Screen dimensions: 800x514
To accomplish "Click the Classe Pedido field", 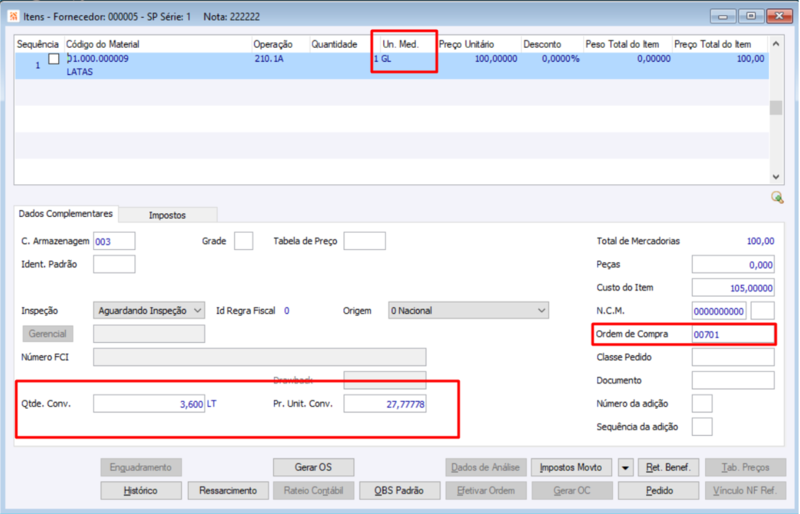I will click(x=733, y=357).
